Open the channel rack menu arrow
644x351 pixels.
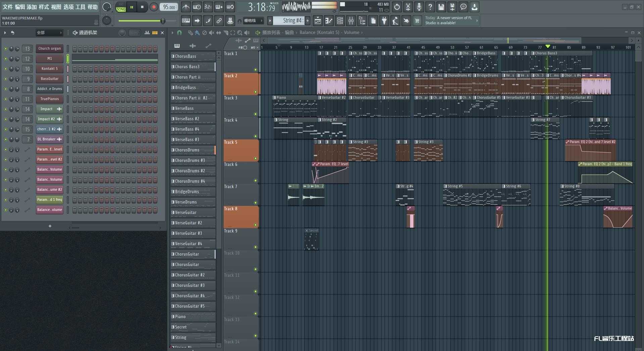[5, 33]
